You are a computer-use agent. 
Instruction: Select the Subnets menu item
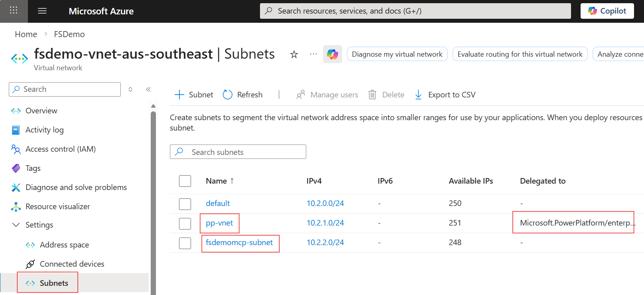(x=54, y=283)
